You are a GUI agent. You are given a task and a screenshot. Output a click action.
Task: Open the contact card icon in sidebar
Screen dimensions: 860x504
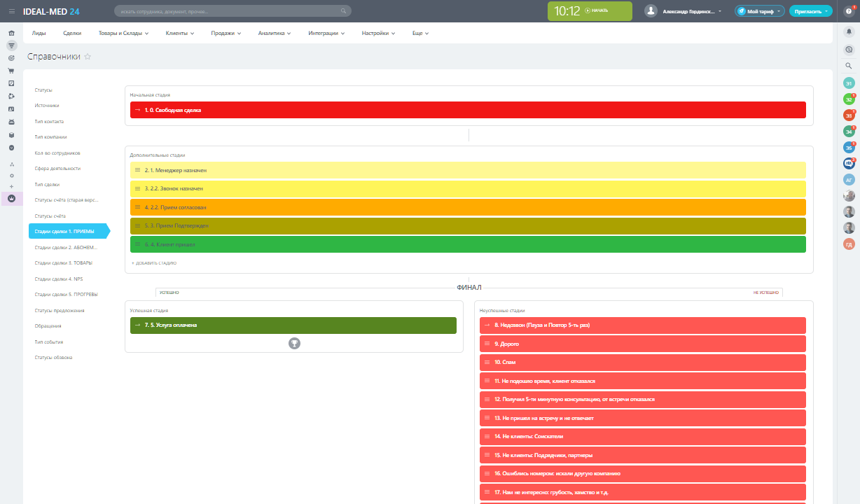(x=11, y=109)
